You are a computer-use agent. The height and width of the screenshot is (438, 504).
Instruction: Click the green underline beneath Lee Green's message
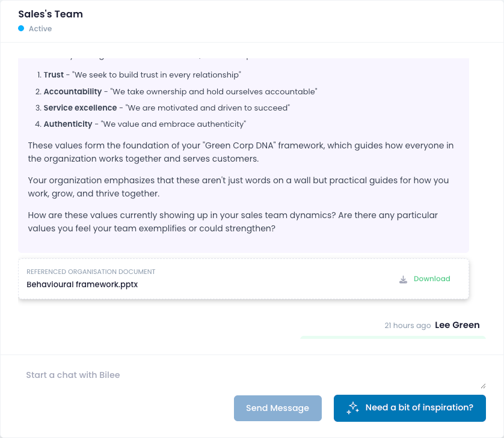coord(393,336)
